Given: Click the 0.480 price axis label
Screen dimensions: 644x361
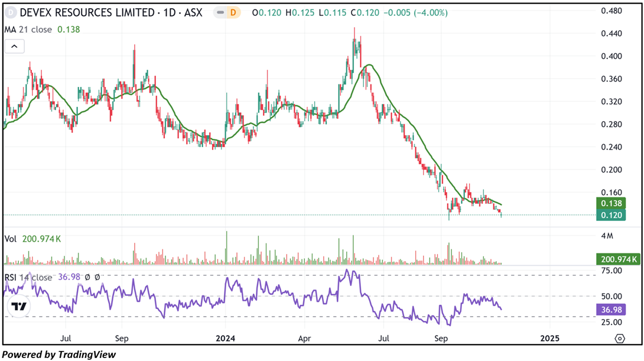Looking at the screenshot, I should pyautogui.click(x=612, y=11).
